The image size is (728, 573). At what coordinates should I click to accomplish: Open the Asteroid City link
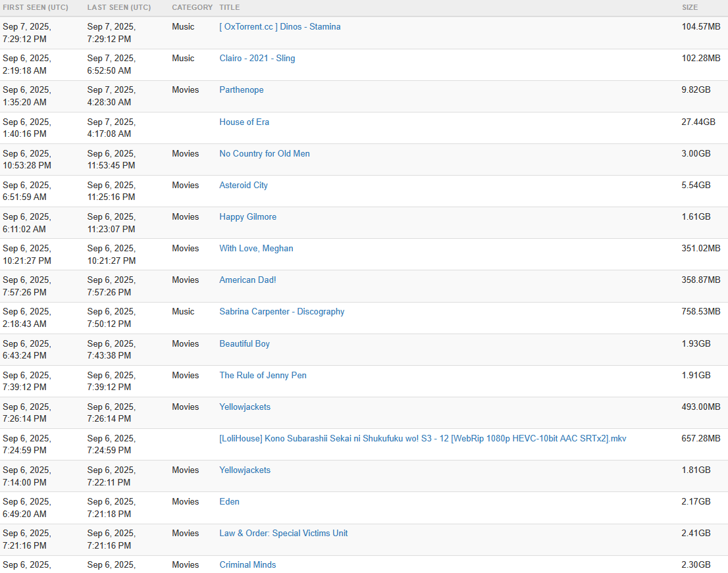(x=244, y=185)
